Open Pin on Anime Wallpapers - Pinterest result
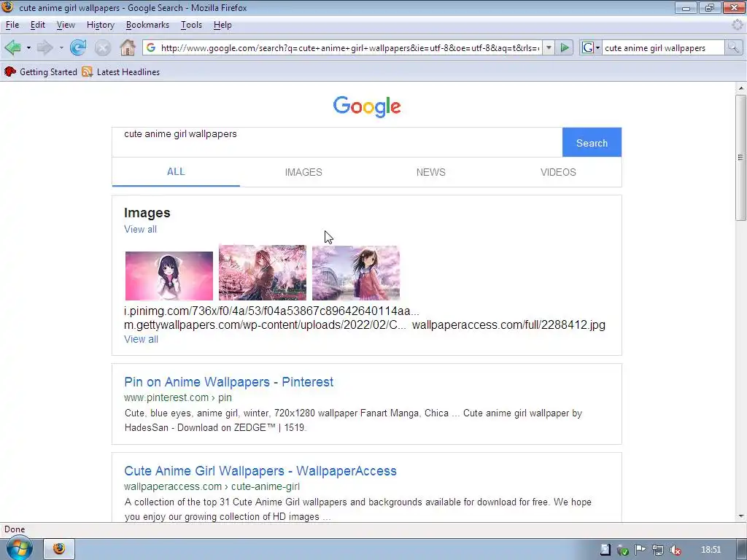The image size is (747, 560). 228,382
